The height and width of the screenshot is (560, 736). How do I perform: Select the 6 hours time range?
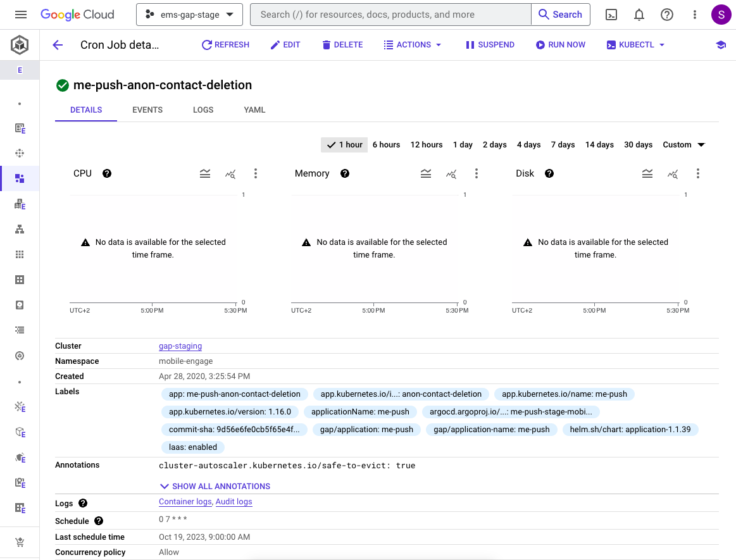(386, 144)
